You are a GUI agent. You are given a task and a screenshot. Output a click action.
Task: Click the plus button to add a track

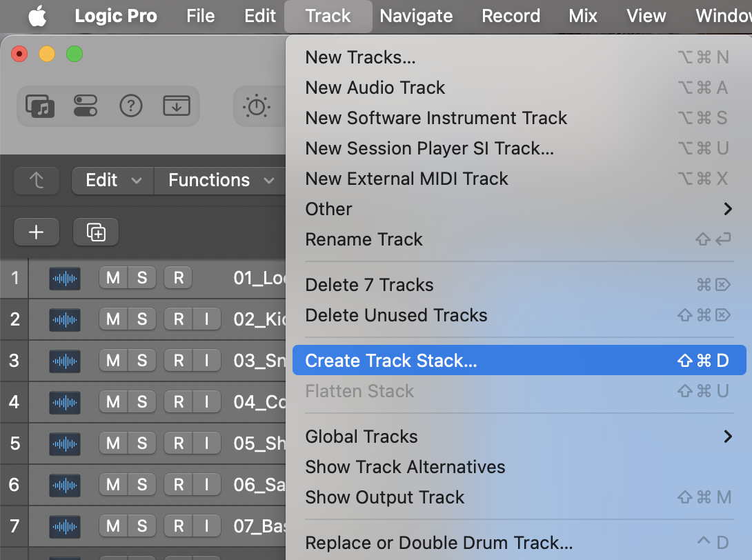click(x=36, y=232)
